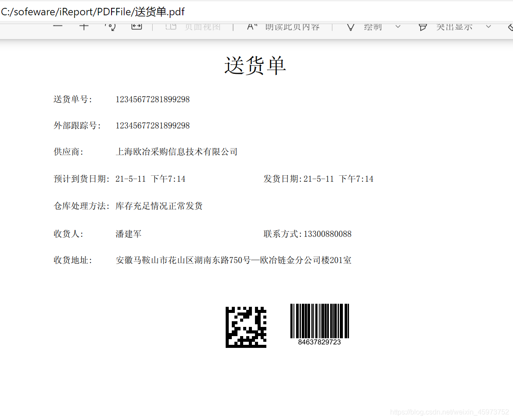
Task: Expand the 绘制 draw options chevron
Action: [x=398, y=27]
